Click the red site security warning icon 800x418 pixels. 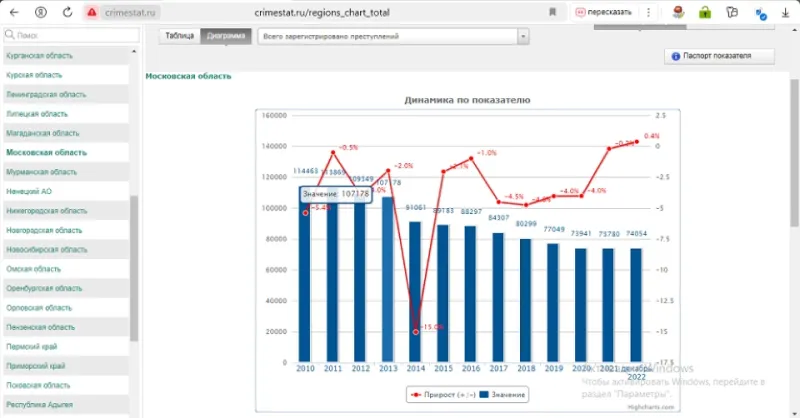point(92,12)
